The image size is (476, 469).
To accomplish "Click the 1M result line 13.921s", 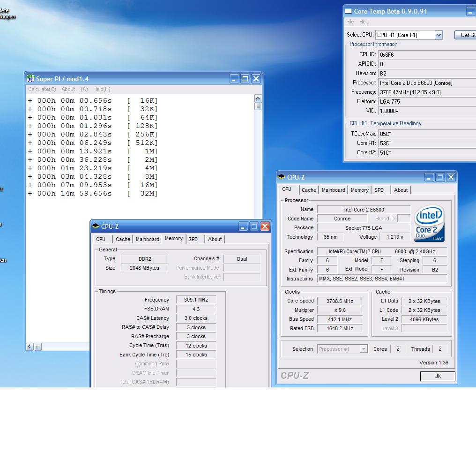I will click(93, 151).
